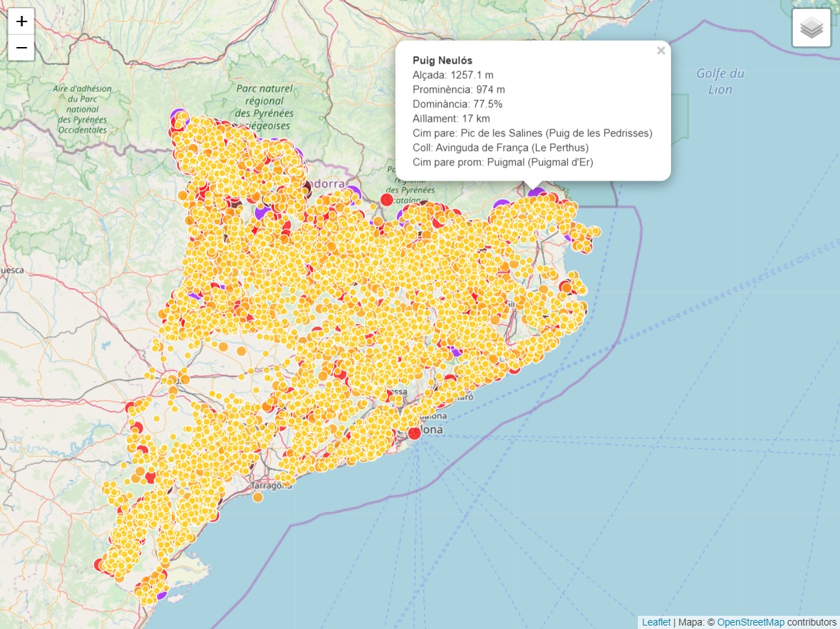The height and width of the screenshot is (629, 840).
Task: Open the layers control
Action: pos(811,28)
